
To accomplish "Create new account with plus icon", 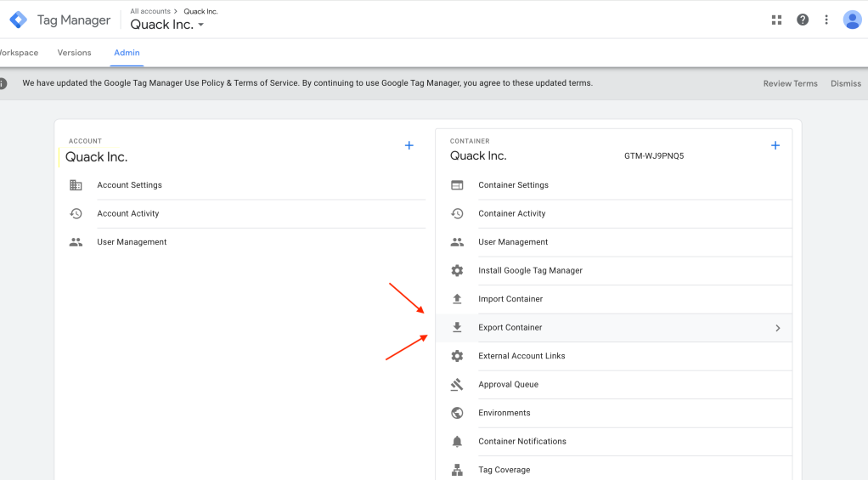I will click(409, 145).
